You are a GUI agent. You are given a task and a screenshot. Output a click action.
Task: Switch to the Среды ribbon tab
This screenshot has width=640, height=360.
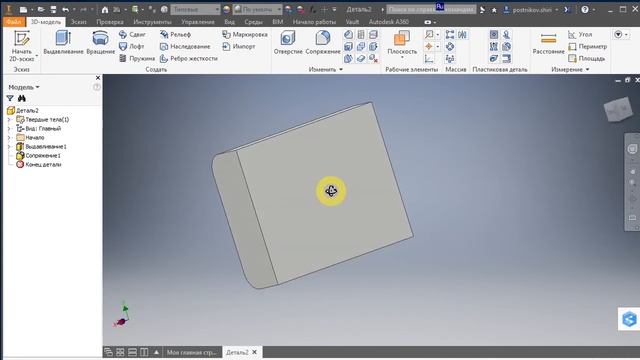(x=253, y=22)
